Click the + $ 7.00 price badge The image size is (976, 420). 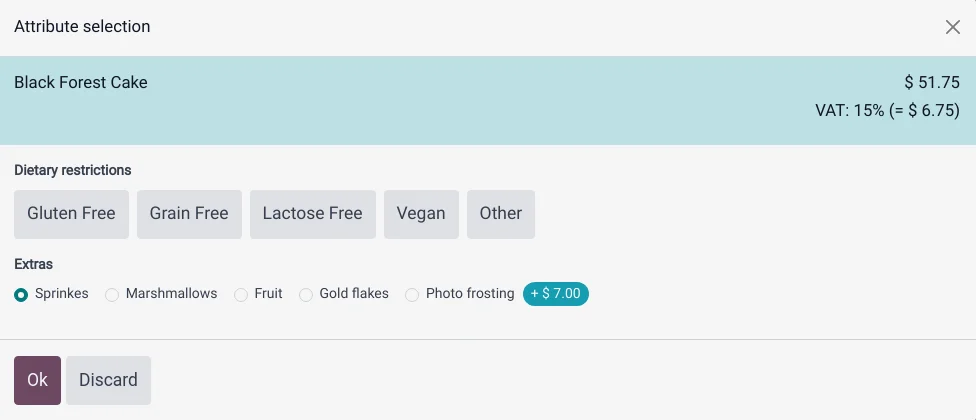click(556, 294)
